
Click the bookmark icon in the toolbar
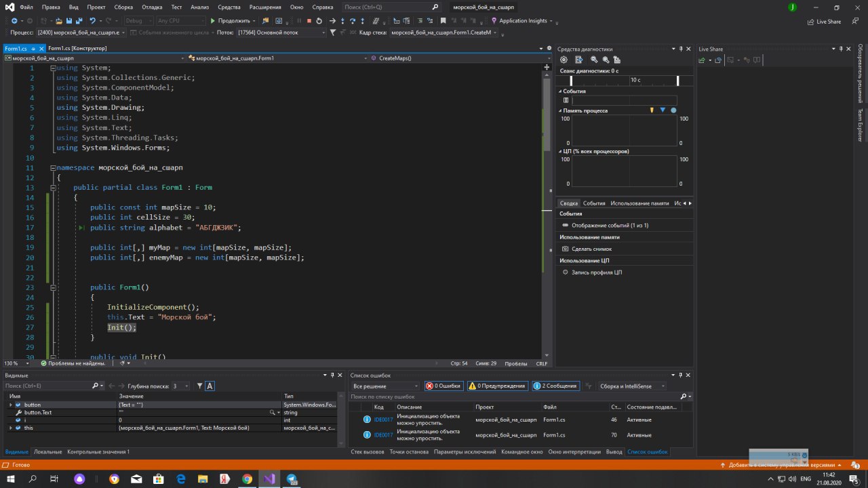coord(443,21)
